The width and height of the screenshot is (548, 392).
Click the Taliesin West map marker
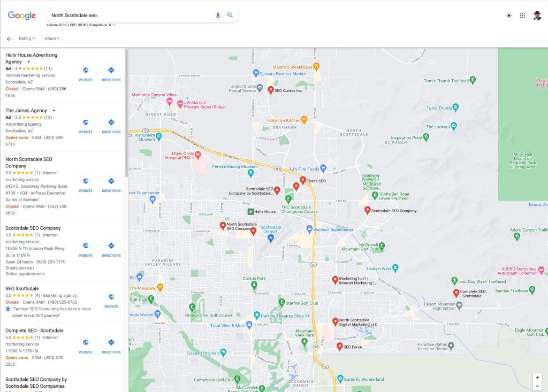[x=395, y=268]
